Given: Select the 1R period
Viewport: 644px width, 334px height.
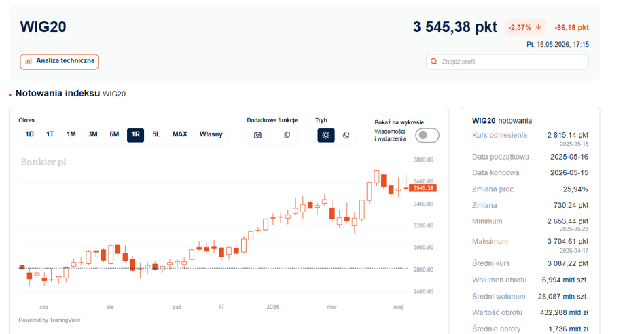Looking at the screenshot, I should pos(136,134).
